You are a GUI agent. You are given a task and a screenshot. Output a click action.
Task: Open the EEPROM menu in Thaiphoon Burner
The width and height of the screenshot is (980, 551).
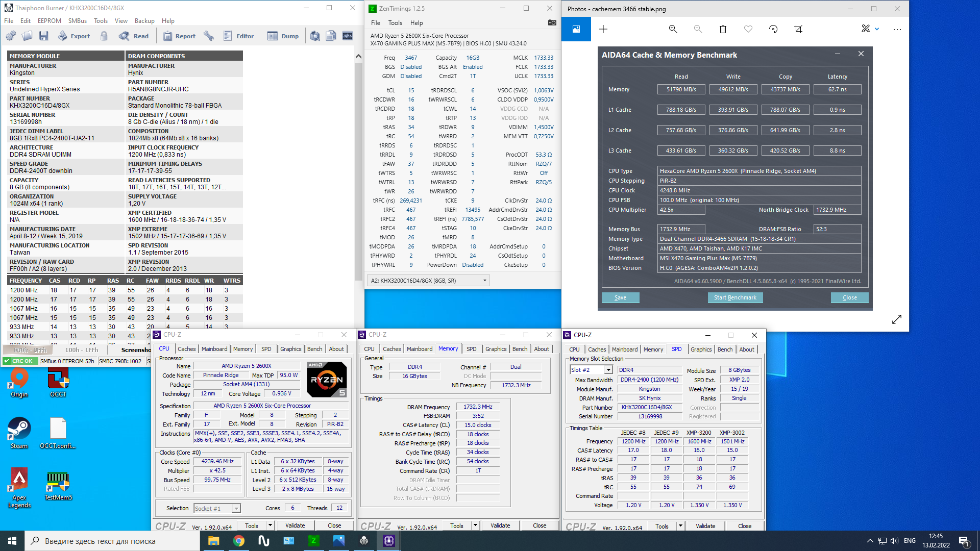[x=49, y=21]
